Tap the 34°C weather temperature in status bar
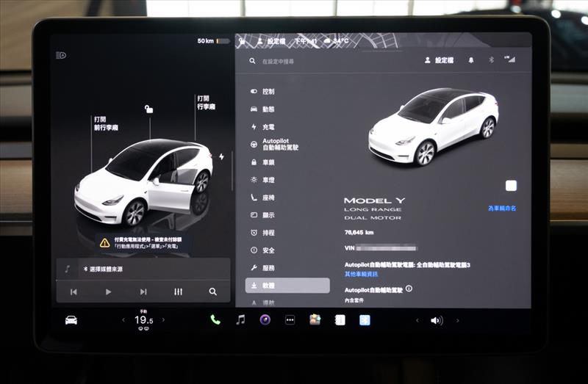The image size is (588, 384). click(x=336, y=41)
